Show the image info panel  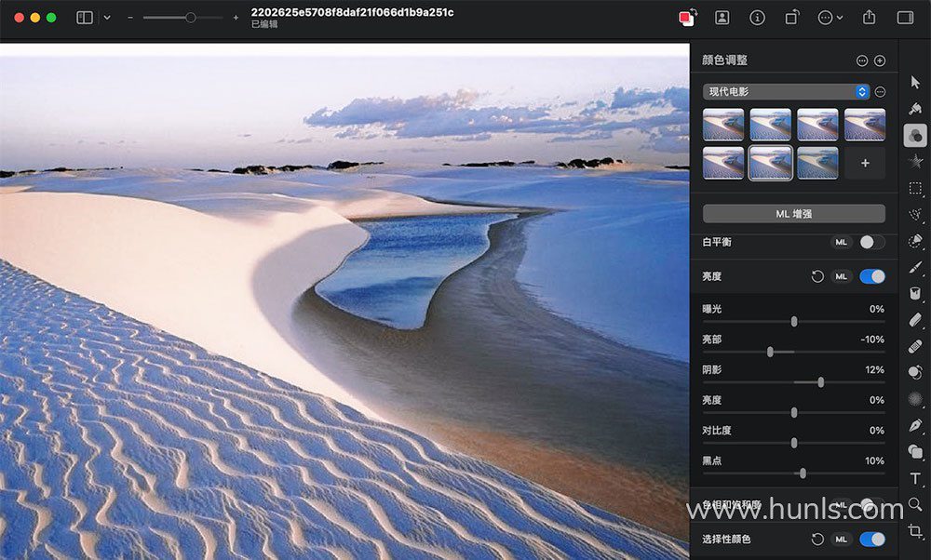(757, 18)
